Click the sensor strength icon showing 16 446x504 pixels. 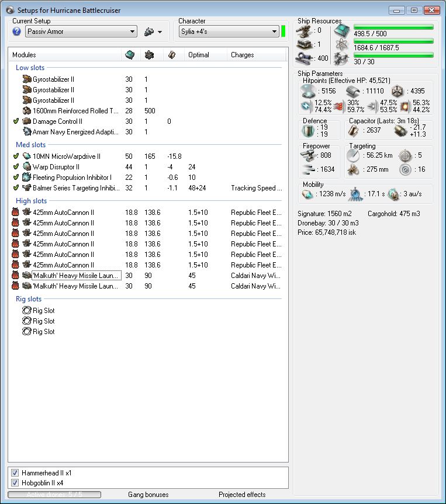click(405, 169)
